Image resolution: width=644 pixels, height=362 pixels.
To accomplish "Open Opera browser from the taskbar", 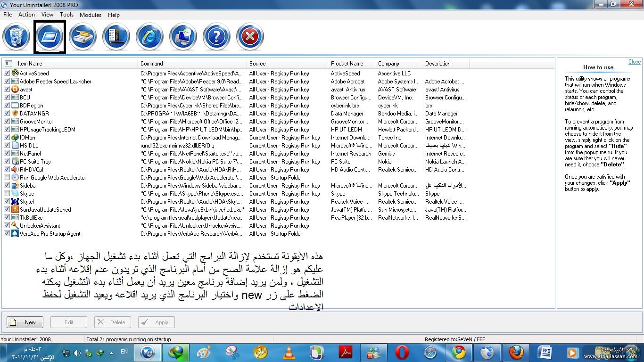I will point(402,352).
